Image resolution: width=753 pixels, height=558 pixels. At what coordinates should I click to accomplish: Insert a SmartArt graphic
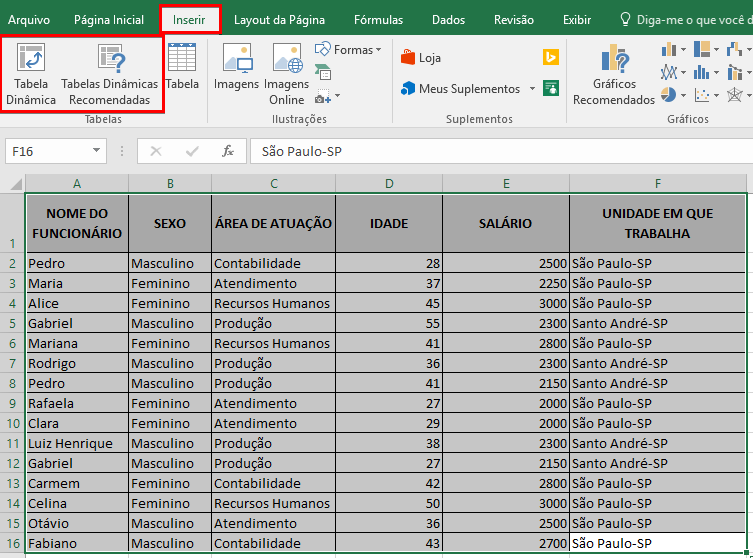[x=323, y=72]
